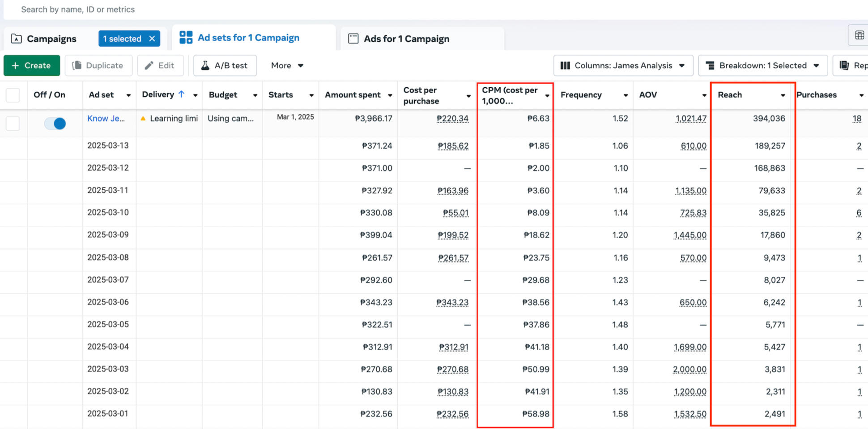Click the Campaigns folder icon
Image resolution: width=868 pixels, height=429 pixels.
pos(16,39)
